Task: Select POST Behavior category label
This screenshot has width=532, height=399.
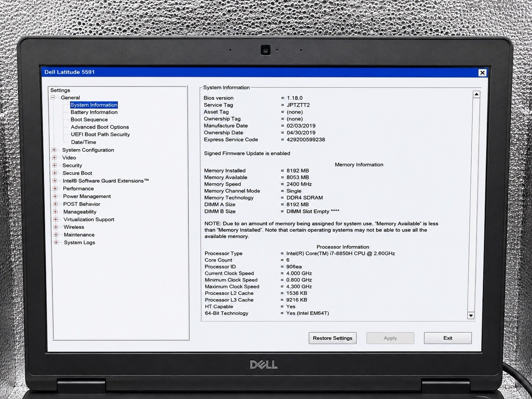Action: coord(82,204)
